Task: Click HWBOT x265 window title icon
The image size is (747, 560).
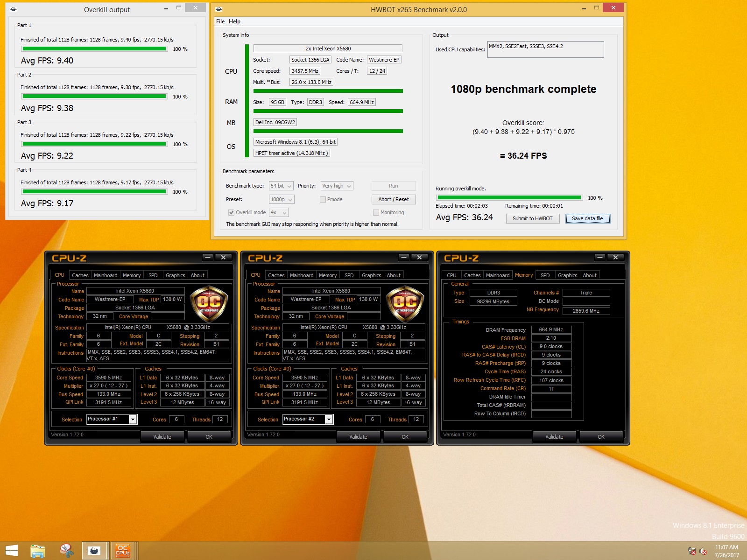Action: pos(219,9)
